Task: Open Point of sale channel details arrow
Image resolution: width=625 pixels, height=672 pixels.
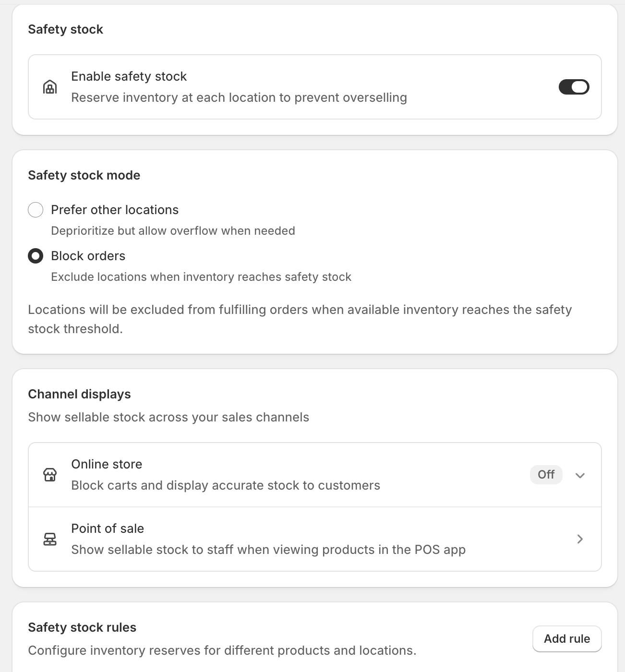Action: coord(580,539)
